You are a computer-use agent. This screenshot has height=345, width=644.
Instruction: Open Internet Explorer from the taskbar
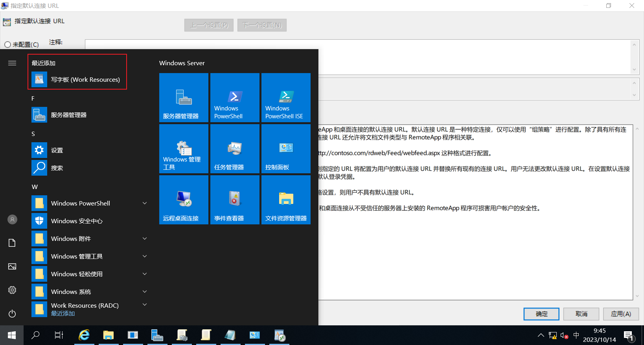pyautogui.click(x=84, y=335)
